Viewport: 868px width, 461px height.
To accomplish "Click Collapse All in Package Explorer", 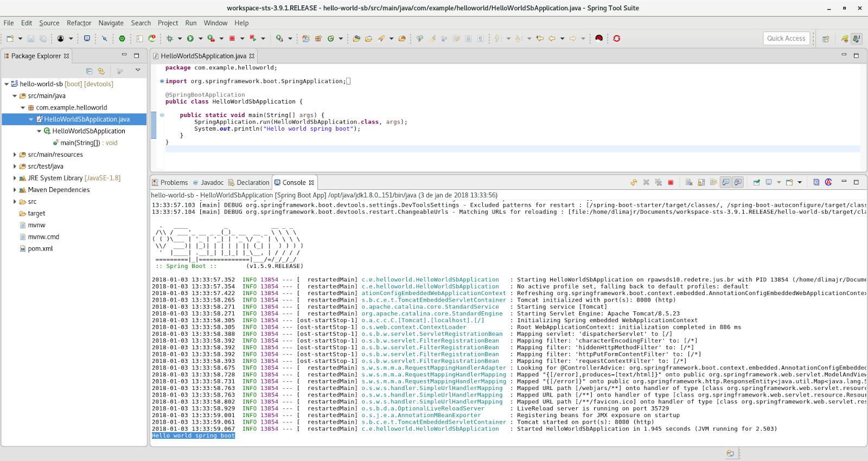I will pyautogui.click(x=89, y=71).
